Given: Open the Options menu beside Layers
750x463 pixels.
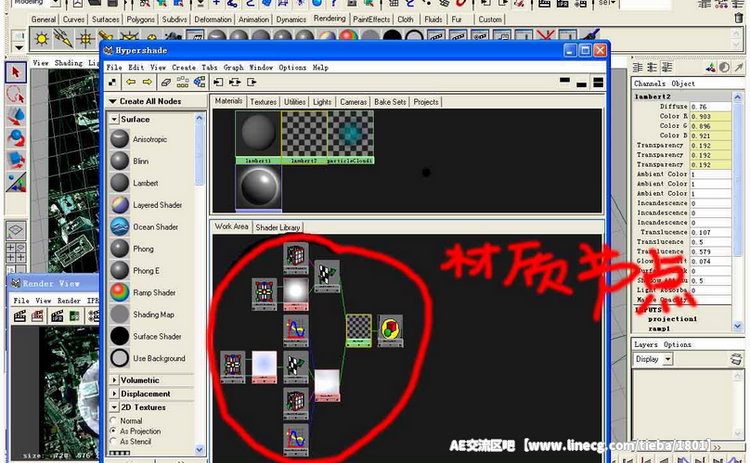Looking at the screenshot, I should coord(677,344).
